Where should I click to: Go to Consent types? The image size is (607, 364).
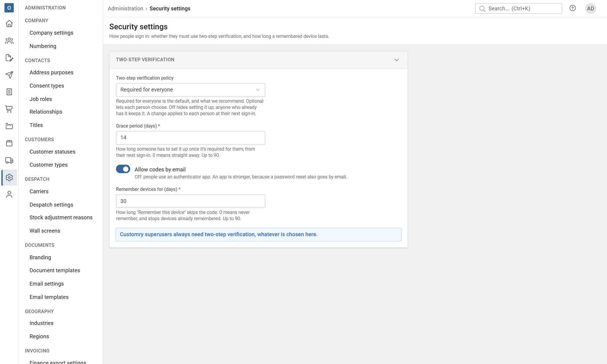click(x=47, y=86)
